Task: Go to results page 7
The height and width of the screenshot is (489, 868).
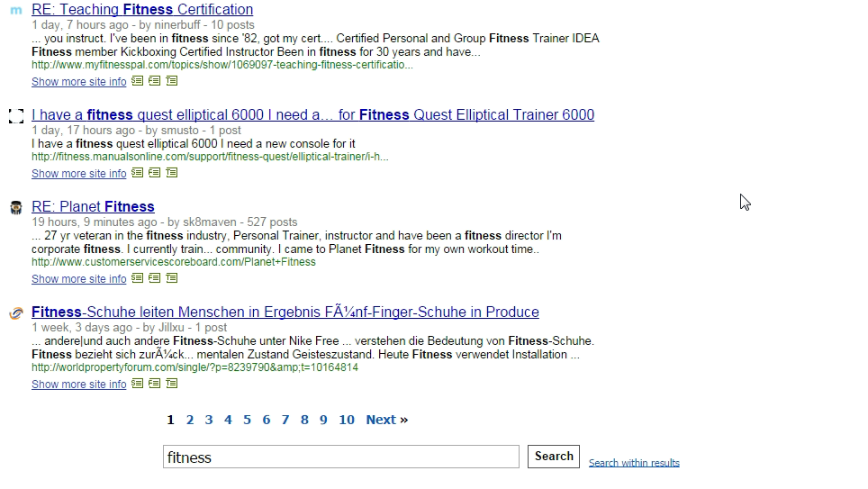Action: coord(285,420)
